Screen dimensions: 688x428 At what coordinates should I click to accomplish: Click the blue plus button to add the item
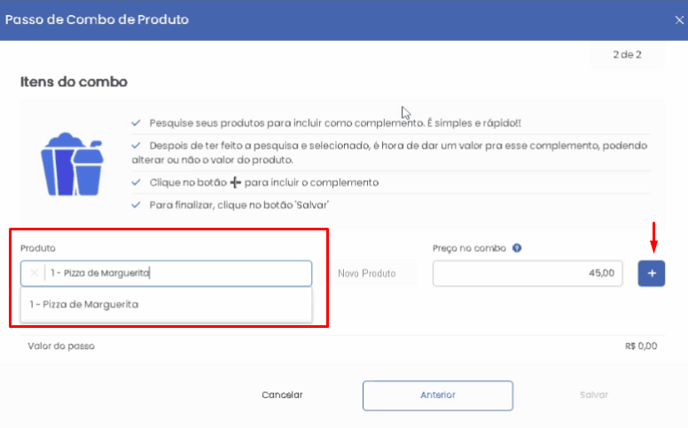651,273
